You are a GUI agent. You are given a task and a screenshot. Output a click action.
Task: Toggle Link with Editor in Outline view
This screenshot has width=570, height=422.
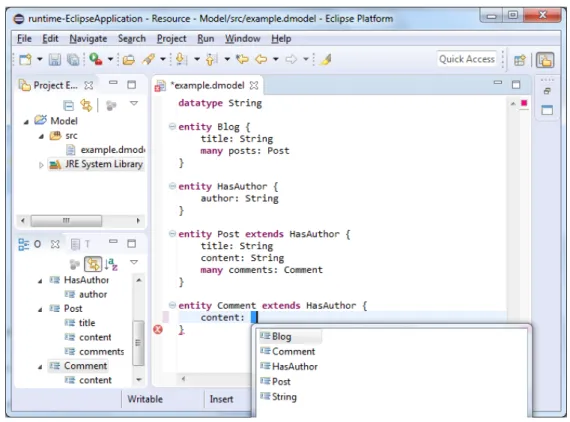[x=93, y=264]
